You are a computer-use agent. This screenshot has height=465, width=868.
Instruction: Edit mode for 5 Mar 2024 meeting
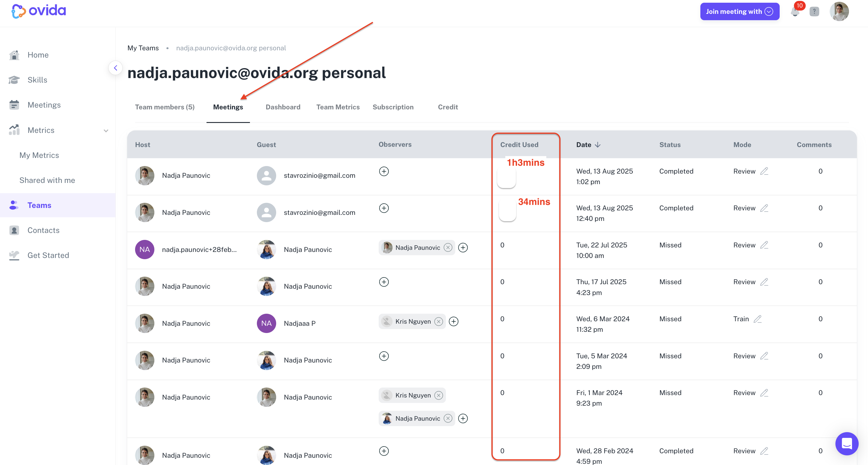coord(764,356)
